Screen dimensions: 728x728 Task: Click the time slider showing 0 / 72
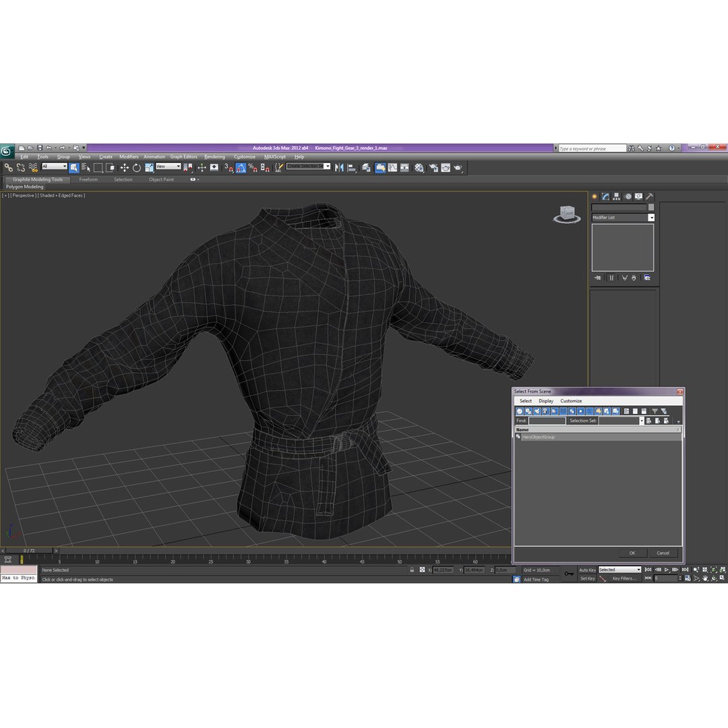point(29,551)
